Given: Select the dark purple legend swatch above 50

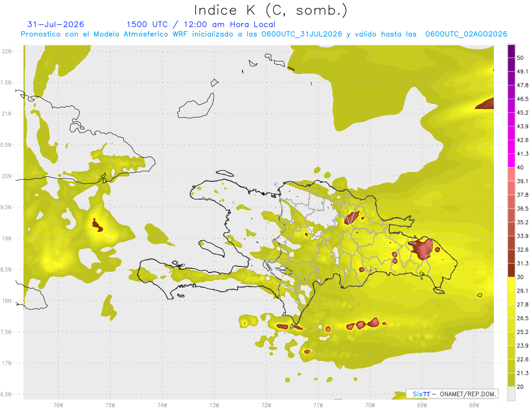Looking at the screenshot, I should [x=512, y=51].
